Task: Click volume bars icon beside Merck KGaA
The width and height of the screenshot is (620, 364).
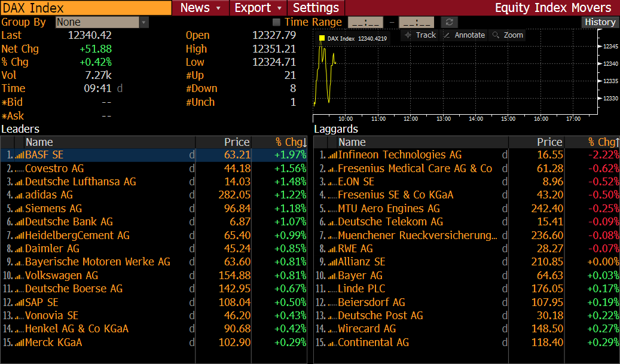Action: (19, 342)
